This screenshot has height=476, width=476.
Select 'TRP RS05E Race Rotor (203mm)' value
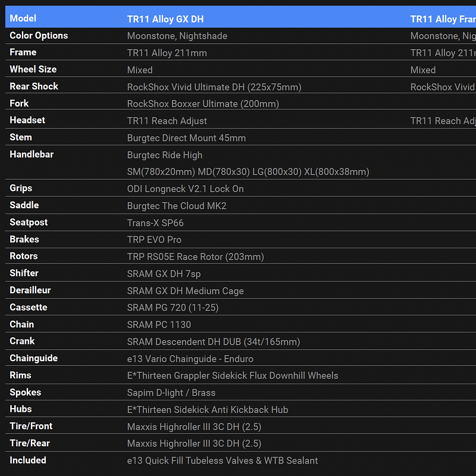click(196, 257)
